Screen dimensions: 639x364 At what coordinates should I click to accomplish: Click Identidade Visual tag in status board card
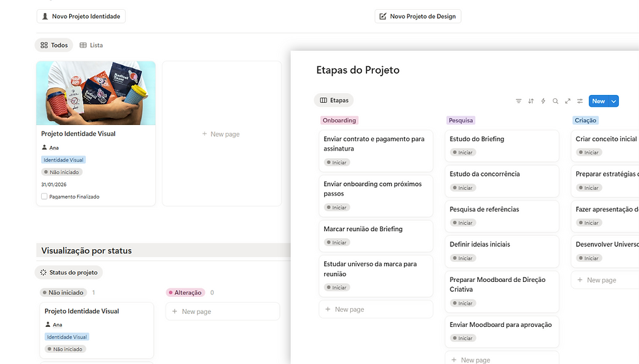click(67, 337)
